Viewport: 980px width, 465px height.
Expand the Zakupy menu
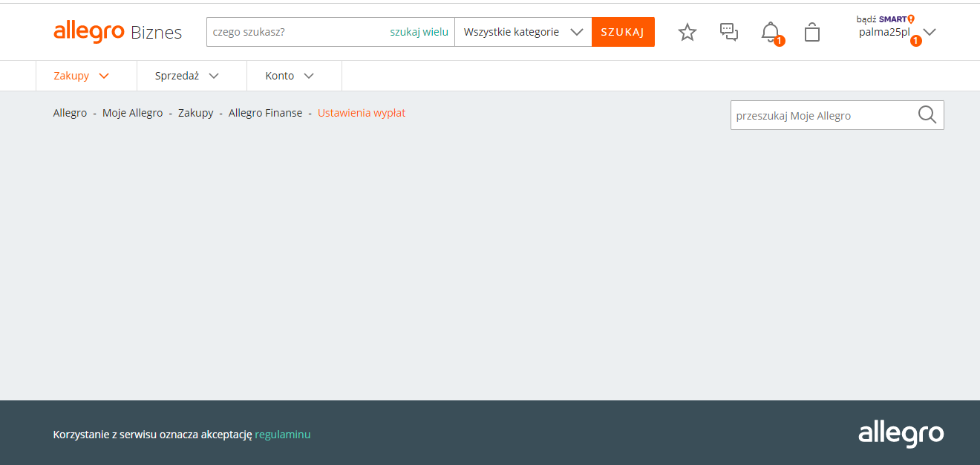click(x=82, y=76)
